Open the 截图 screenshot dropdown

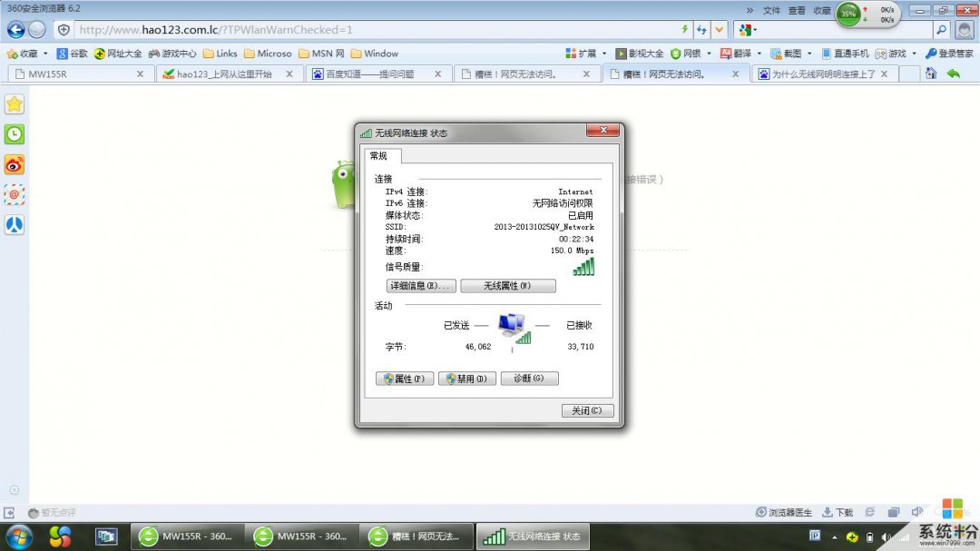(791, 54)
